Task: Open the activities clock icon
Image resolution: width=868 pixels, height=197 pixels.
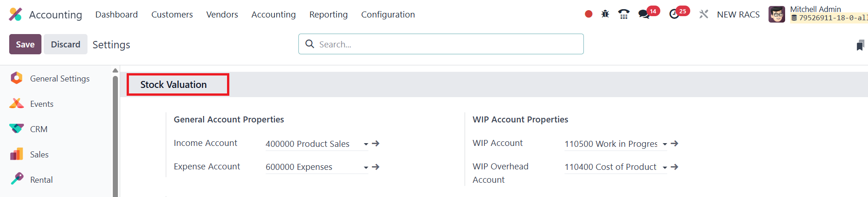Action: point(674,14)
